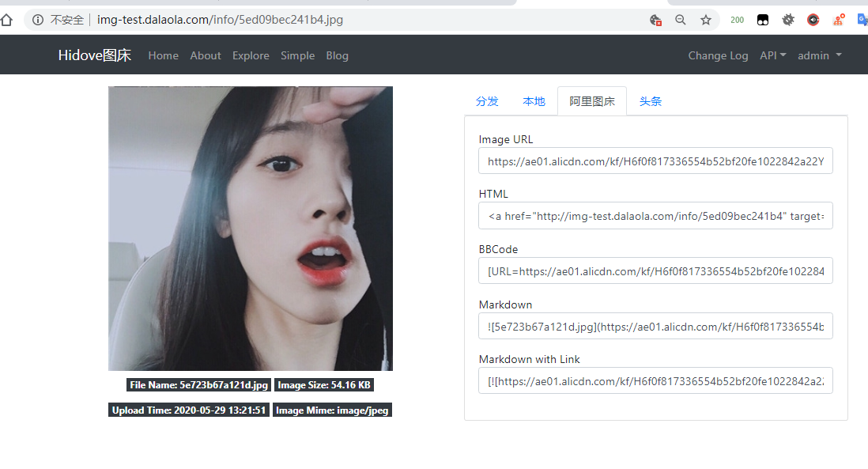This screenshot has height=469, width=868.
Task: Open the Simple upload link
Action: coord(297,55)
